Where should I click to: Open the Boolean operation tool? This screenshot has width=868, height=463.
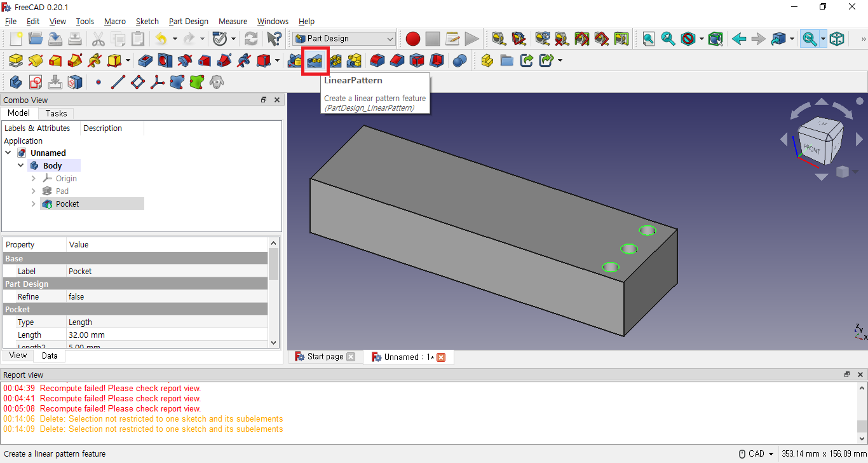click(459, 61)
